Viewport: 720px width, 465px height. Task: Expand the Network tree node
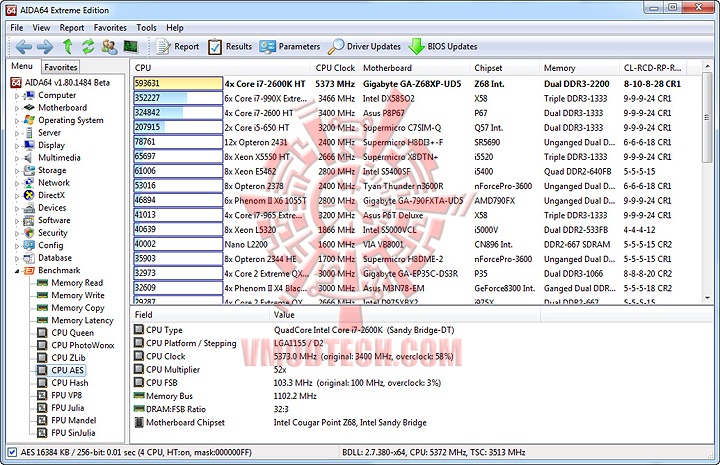tap(17, 183)
